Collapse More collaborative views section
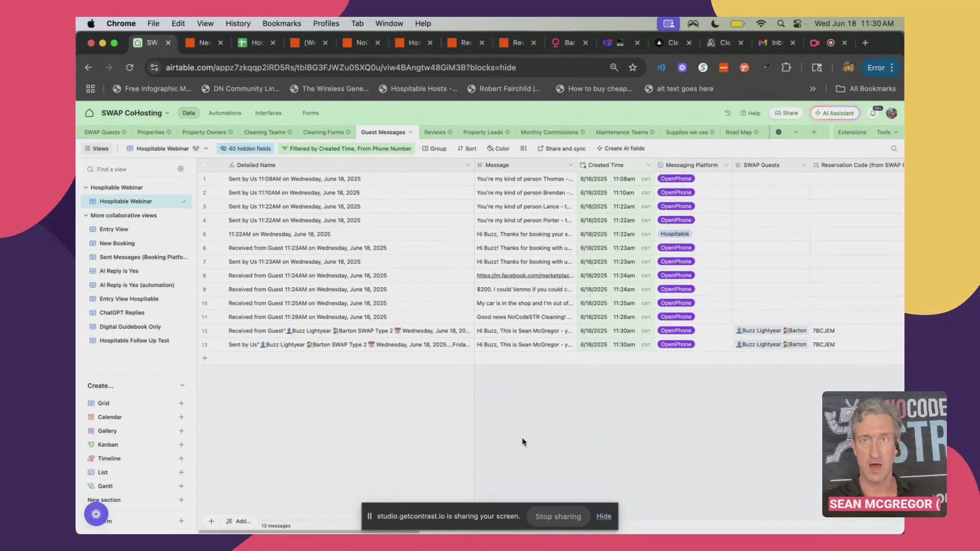The width and height of the screenshot is (980, 551). (x=86, y=215)
